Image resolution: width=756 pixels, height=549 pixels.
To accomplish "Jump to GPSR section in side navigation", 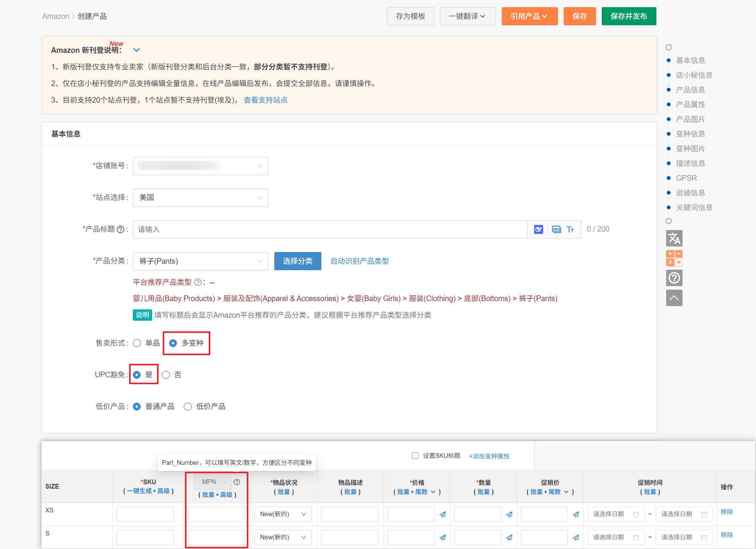I will coord(686,178).
